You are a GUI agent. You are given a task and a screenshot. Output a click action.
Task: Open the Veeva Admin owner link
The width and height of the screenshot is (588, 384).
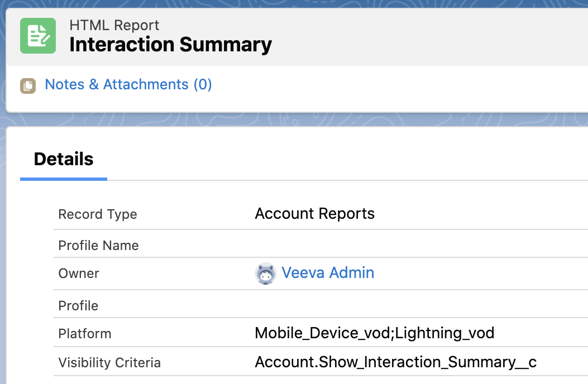coord(328,273)
